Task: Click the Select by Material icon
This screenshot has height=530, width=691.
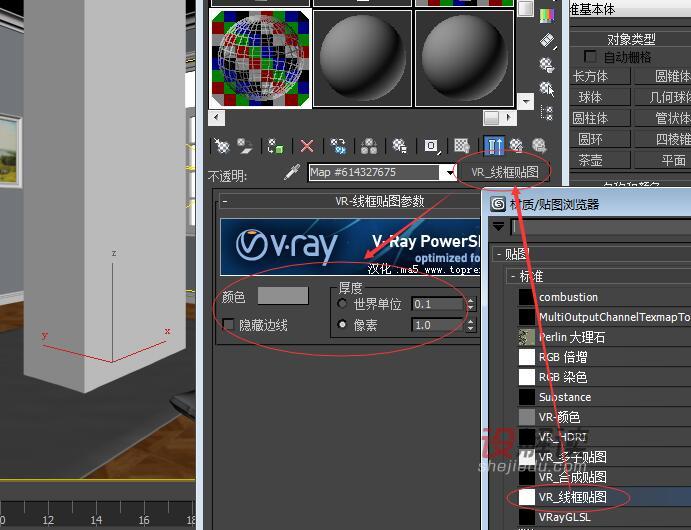Action: 547,89
